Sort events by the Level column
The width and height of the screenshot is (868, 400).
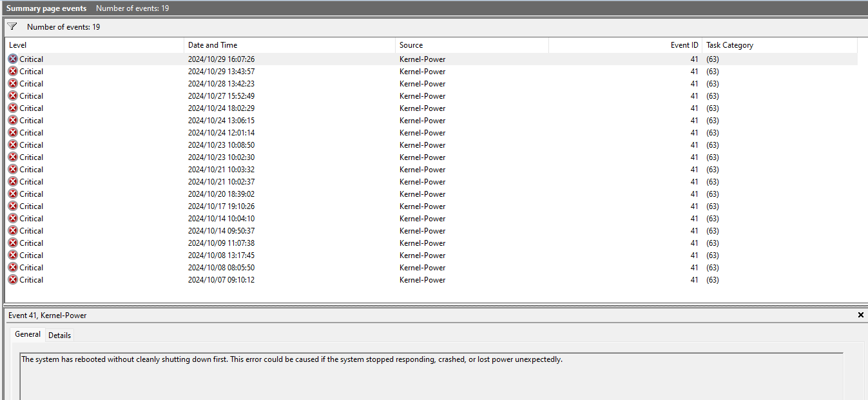(17, 45)
